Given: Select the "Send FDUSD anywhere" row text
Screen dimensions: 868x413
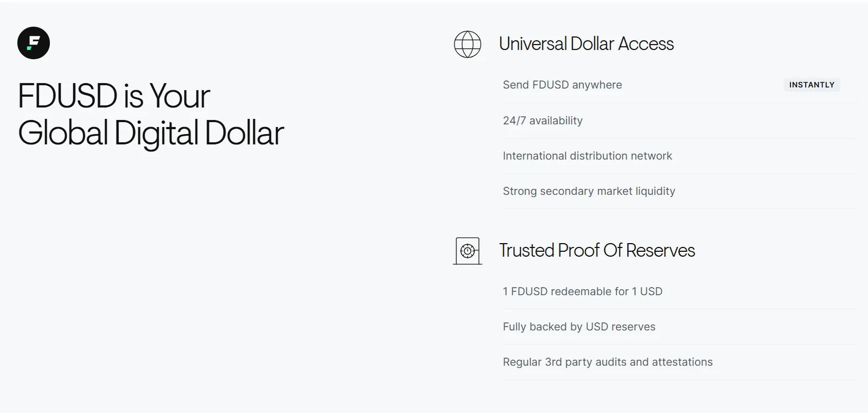Looking at the screenshot, I should pos(562,85).
